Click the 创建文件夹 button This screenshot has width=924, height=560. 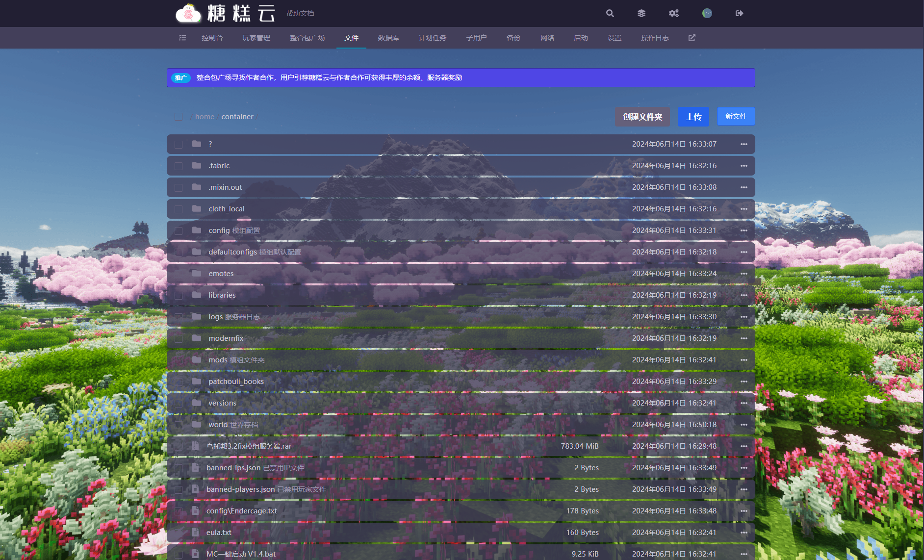(x=642, y=117)
